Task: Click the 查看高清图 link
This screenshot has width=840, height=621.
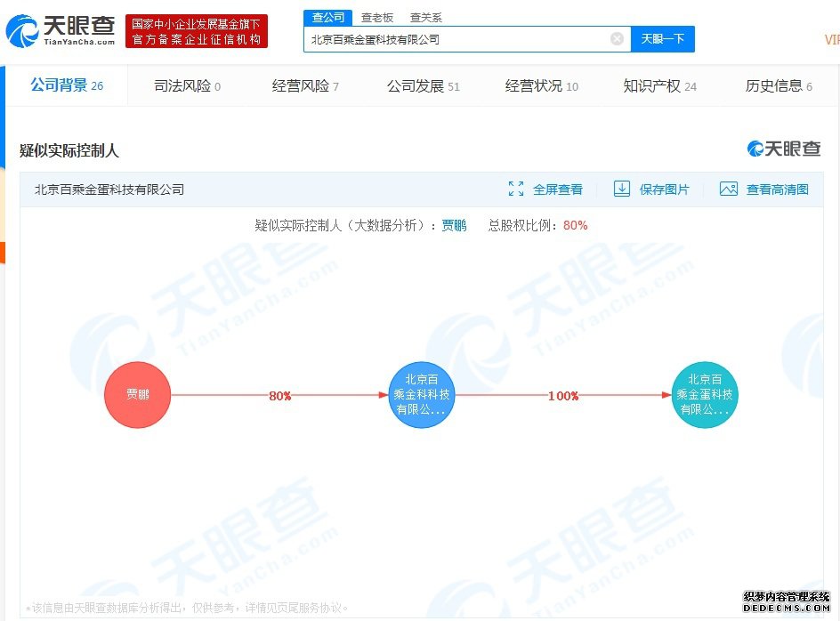Action: (778, 190)
